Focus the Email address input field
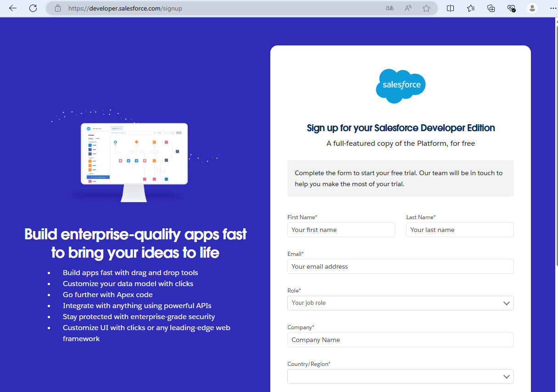Image resolution: width=558 pixels, height=392 pixels. pyautogui.click(x=401, y=266)
